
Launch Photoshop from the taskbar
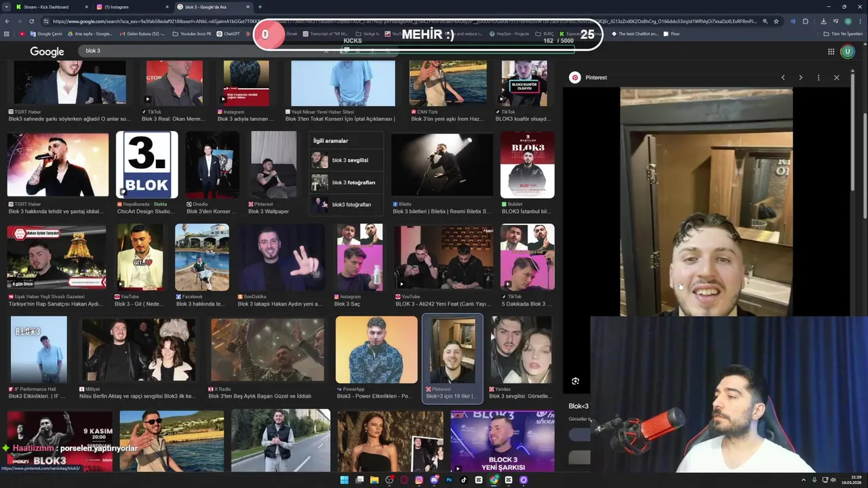click(449, 480)
